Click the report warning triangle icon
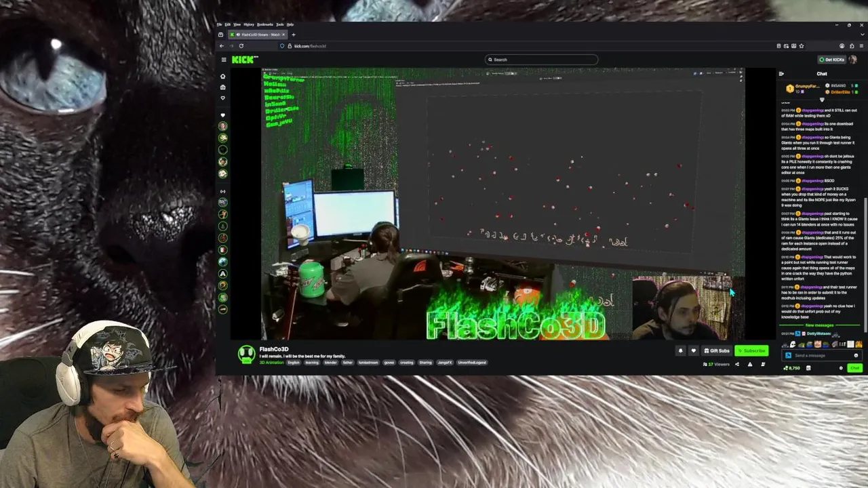Viewport: 868px width, 488px height. [x=750, y=364]
